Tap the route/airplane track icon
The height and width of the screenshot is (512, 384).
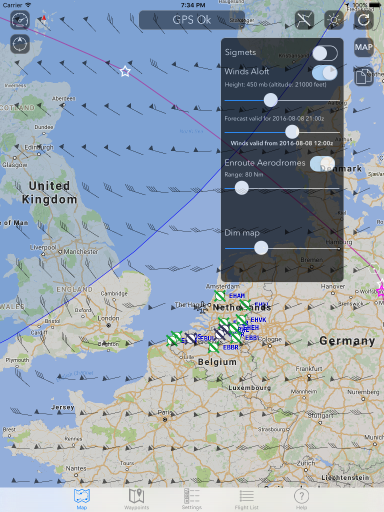click(304, 20)
